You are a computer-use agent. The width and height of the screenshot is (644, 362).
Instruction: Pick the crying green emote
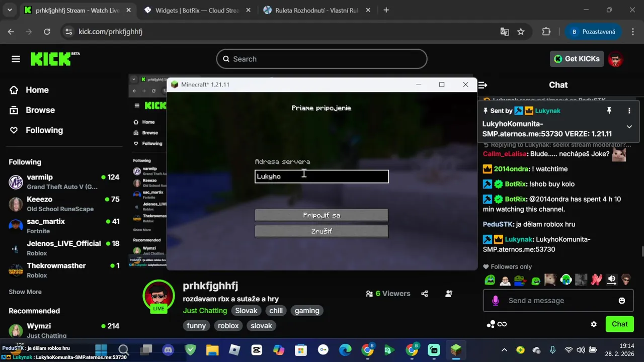click(x=490, y=280)
